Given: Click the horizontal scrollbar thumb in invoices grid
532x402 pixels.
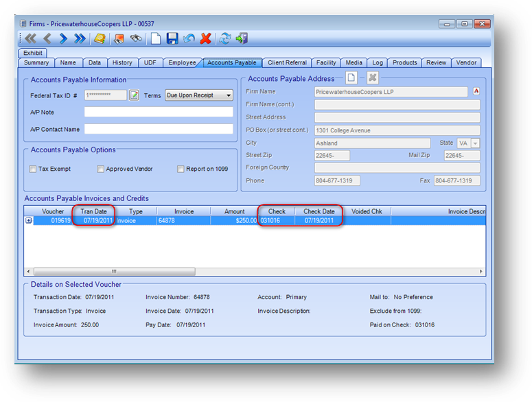Looking at the screenshot, I should pyautogui.click(x=115, y=272).
